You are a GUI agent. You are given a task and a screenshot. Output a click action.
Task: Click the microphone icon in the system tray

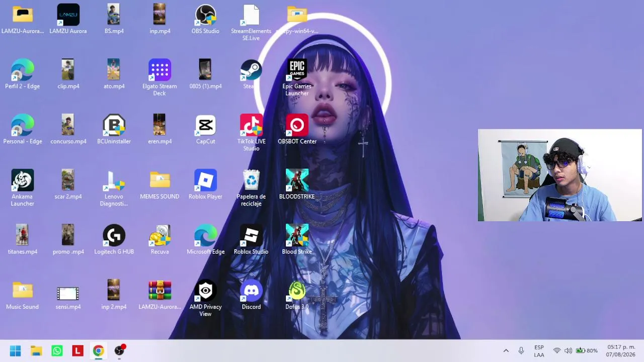click(521, 351)
